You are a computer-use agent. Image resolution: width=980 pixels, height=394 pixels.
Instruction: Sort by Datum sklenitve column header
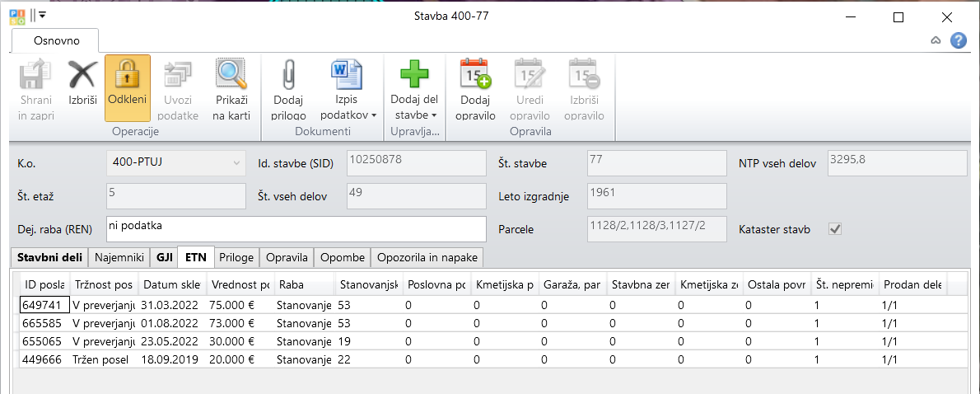pyautogui.click(x=171, y=284)
